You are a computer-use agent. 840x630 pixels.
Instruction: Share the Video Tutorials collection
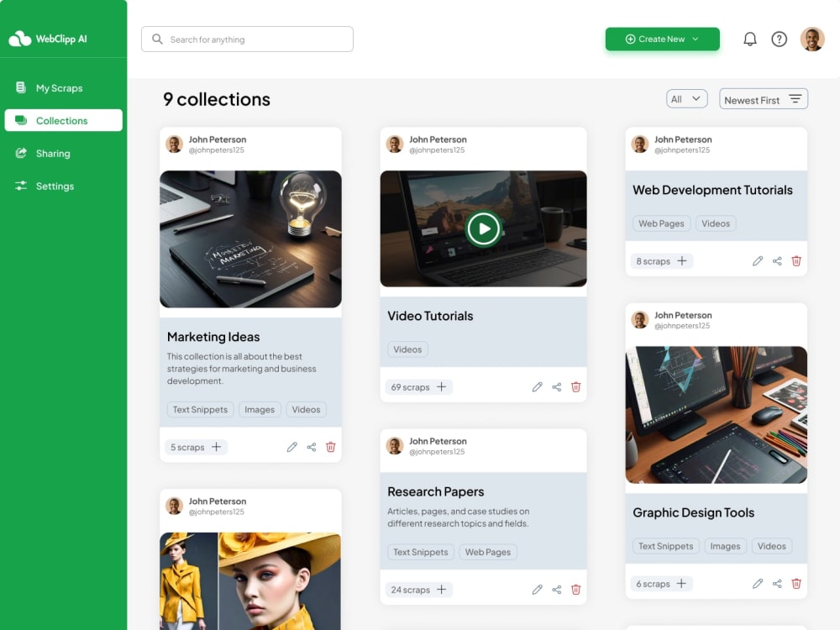pos(557,386)
